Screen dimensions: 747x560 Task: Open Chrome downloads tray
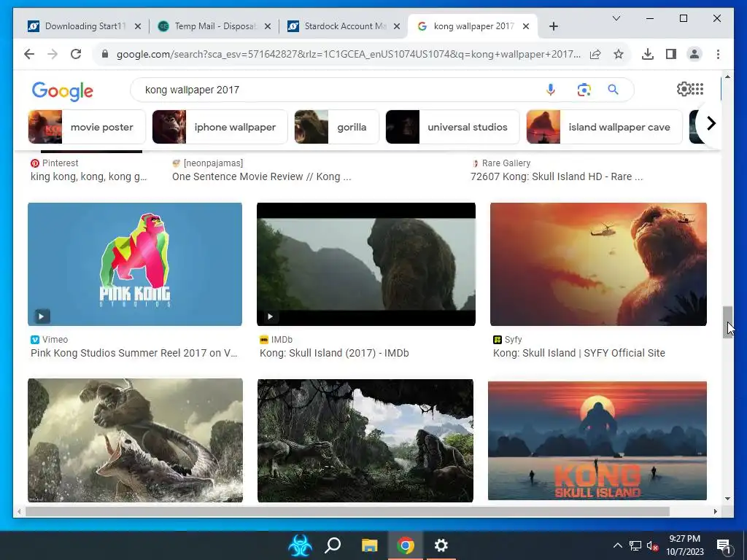648,54
